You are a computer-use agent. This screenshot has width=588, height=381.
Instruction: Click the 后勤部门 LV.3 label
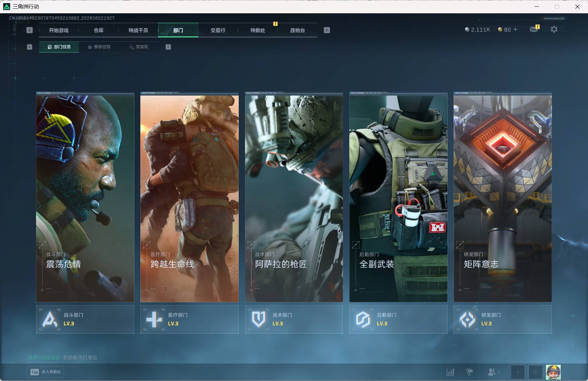click(x=382, y=324)
